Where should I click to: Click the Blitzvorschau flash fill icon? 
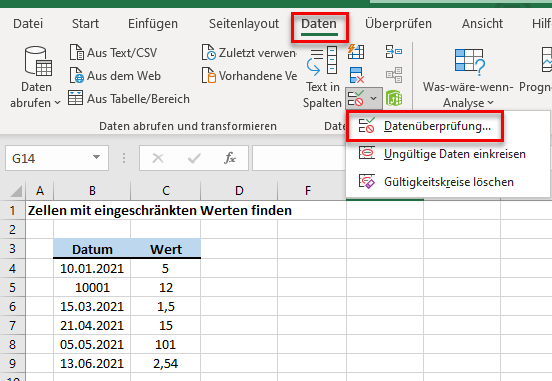356,52
